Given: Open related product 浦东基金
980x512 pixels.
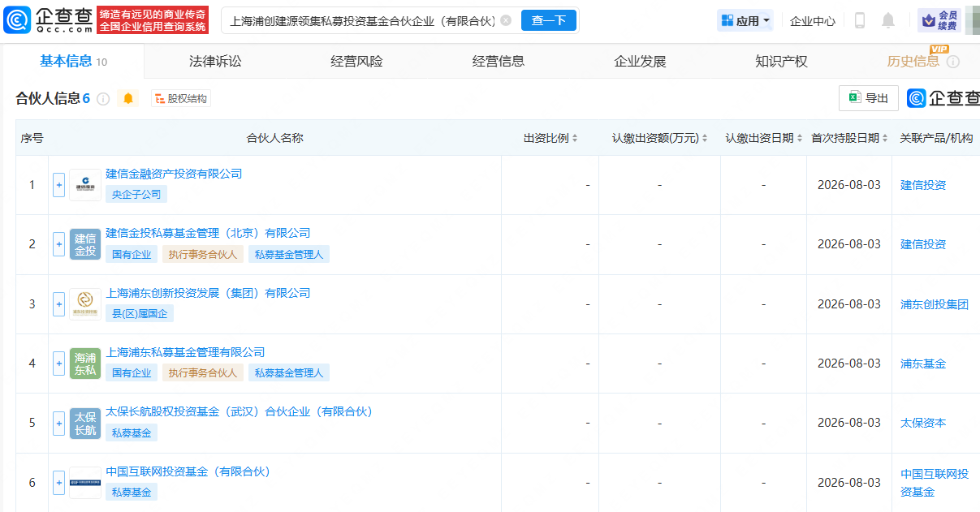Looking at the screenshot, I should tap(923, 364).
